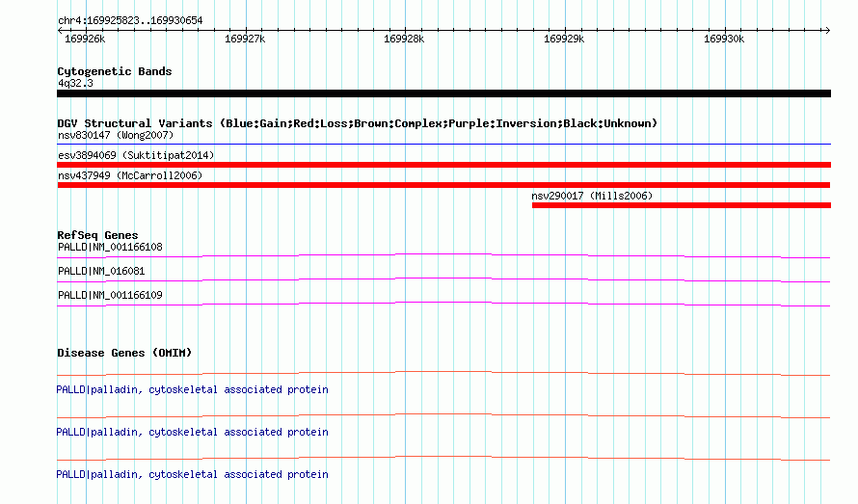Click the right arrowhead of the ruler

(x=827, y=30)
